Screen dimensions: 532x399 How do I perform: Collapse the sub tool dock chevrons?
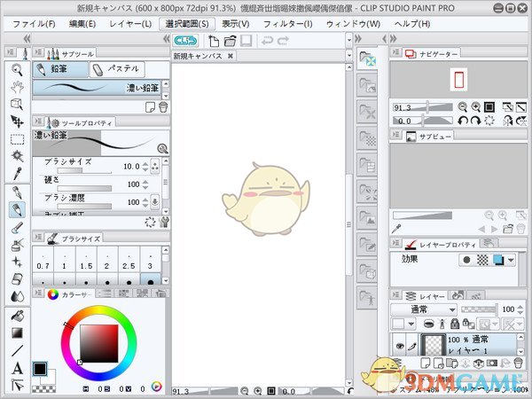pos(167,38)
